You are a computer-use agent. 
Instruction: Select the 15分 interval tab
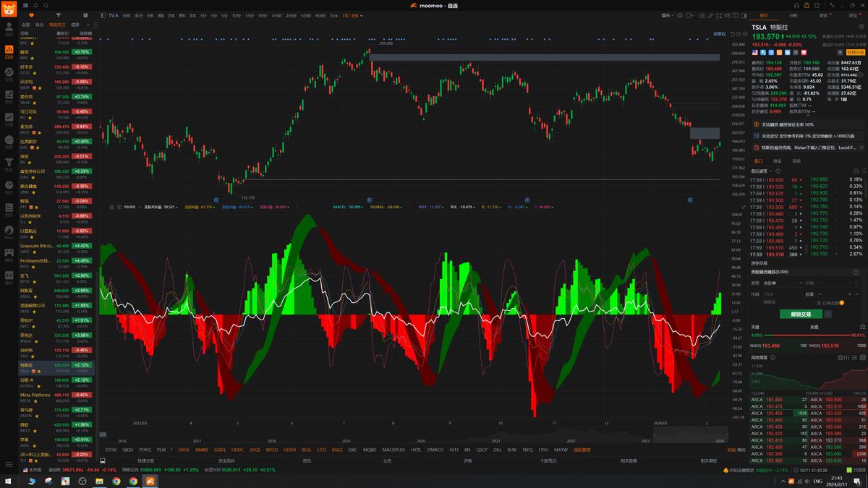pos(249,15)
